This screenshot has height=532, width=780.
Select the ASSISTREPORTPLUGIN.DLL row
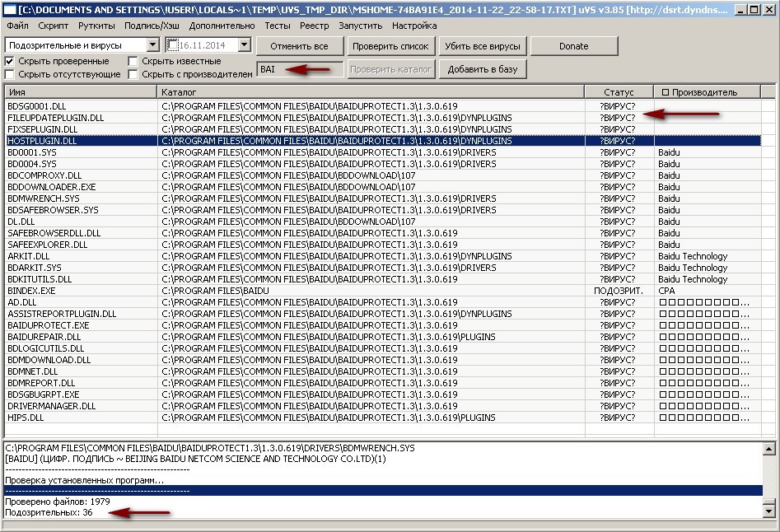(x=382, y=314)
